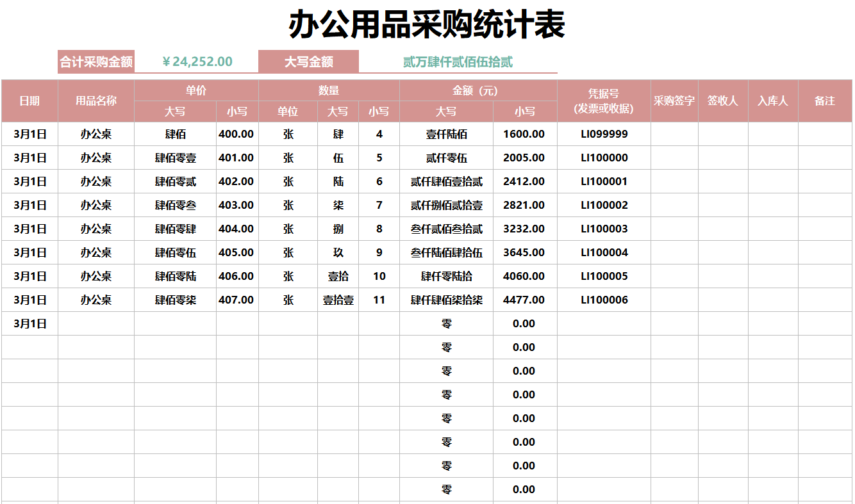Click the 用品名称 column header
The height and width of the screenshot is (504, 855).
[x=96, y=101]
